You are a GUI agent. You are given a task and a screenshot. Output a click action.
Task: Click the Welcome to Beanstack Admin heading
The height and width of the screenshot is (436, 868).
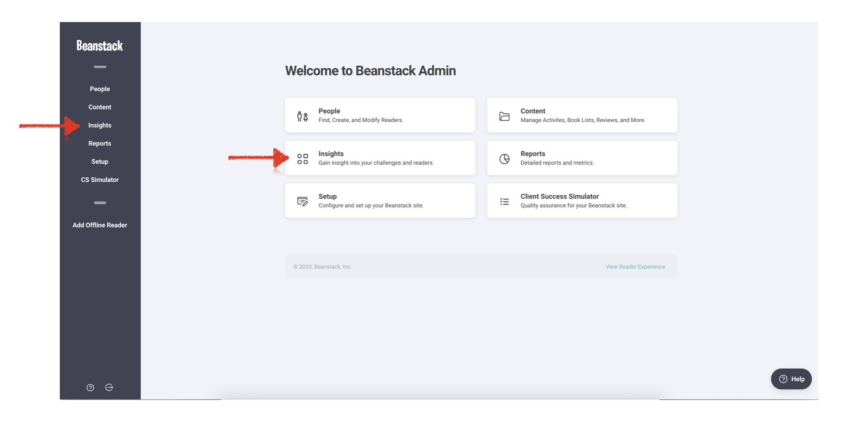(x=370, y=71)
